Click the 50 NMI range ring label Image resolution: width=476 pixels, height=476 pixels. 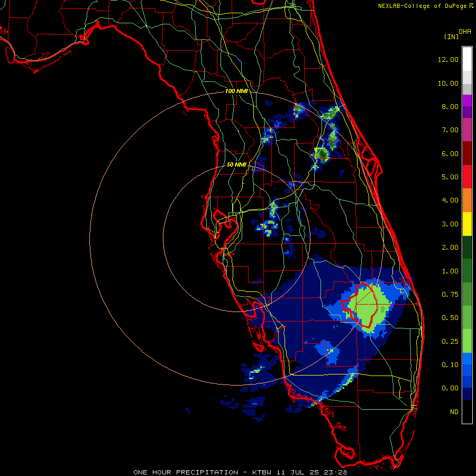coord(236,164)
